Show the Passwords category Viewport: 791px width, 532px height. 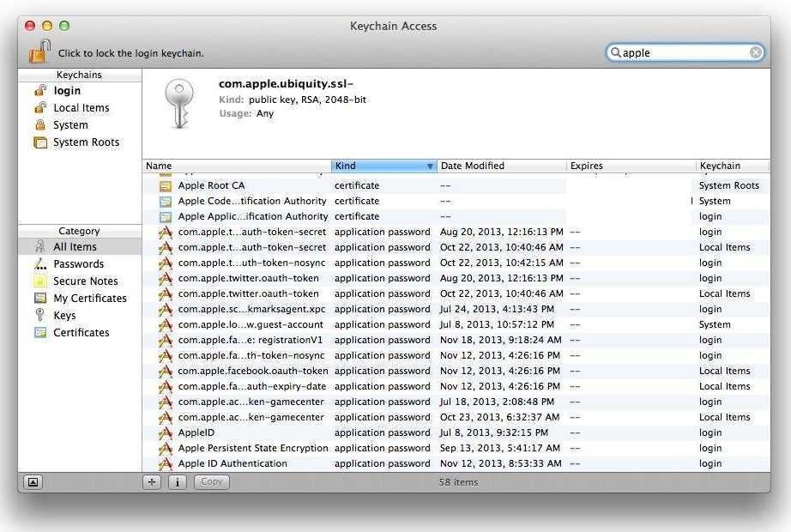coord(78,264)
